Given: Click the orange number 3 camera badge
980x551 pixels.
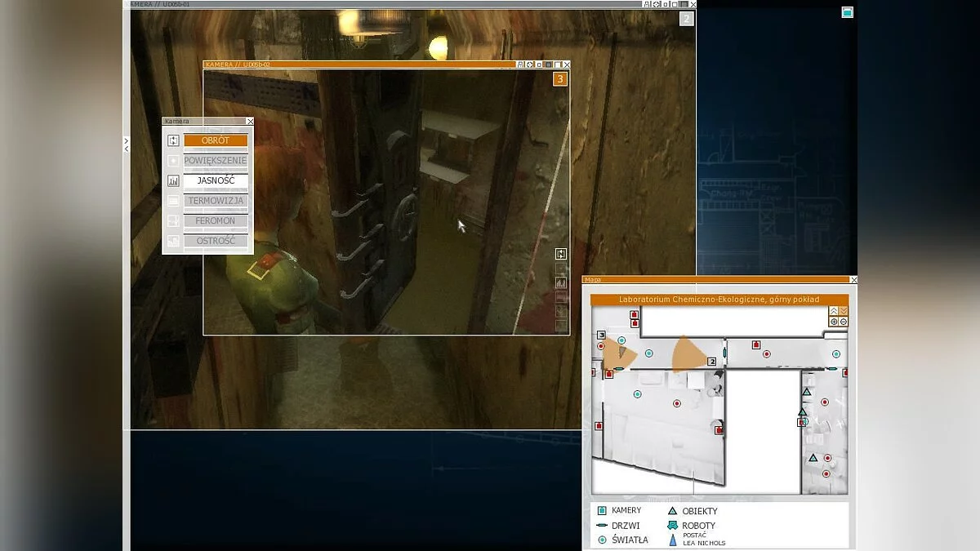Looking at the screenshot, I should tap(560, 78).
